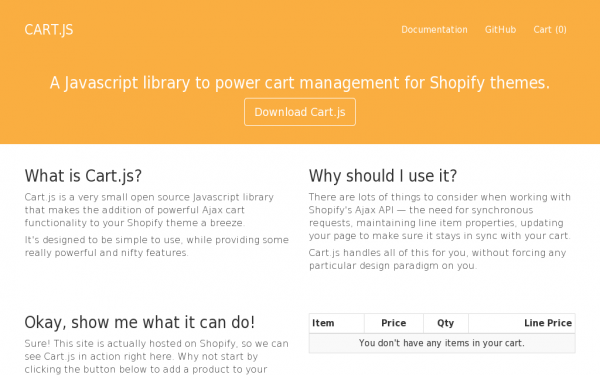Click paragraph starting 'Sure! This site is actually'
This screenshot has height=375, width=600.
point(157,357)
